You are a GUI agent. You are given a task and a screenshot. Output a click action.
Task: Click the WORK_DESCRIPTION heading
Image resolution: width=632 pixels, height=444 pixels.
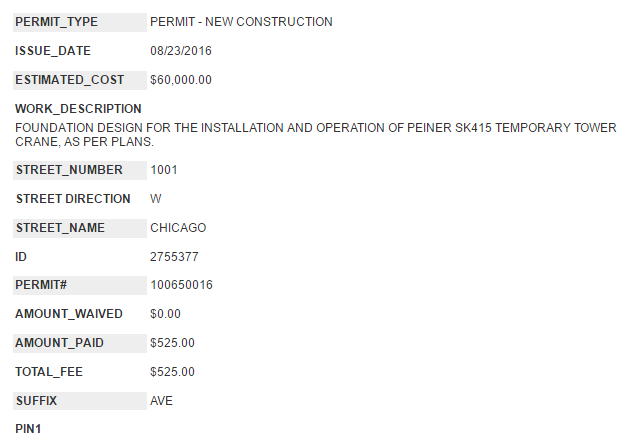[x=78, y=108]
